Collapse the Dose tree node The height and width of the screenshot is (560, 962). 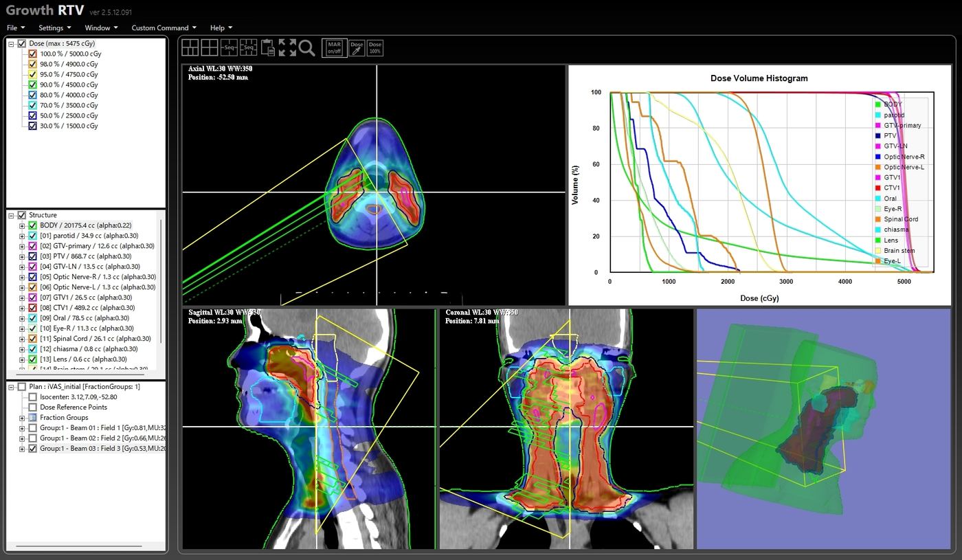(11, 43)
